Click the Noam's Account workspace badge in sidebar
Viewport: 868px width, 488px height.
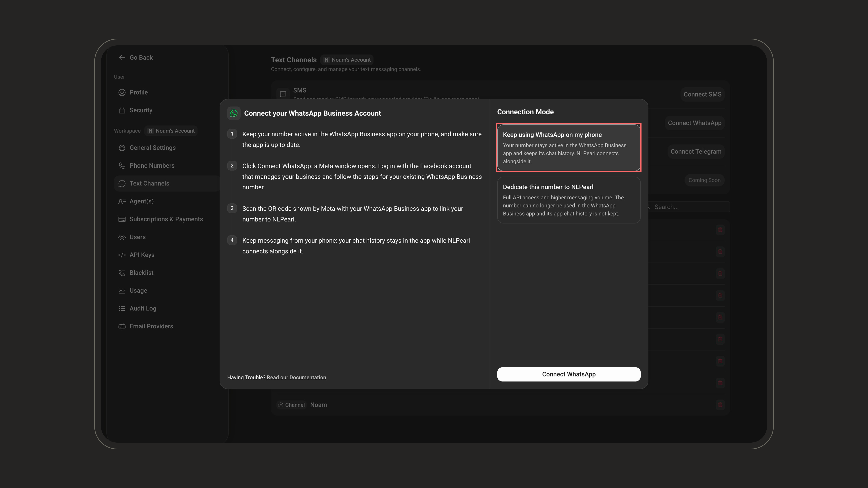coord(171,131)
